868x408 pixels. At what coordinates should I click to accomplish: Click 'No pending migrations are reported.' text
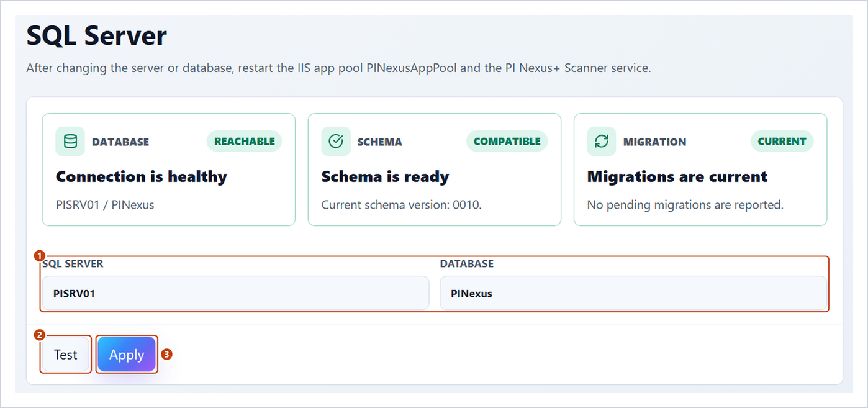click(685, 205)
